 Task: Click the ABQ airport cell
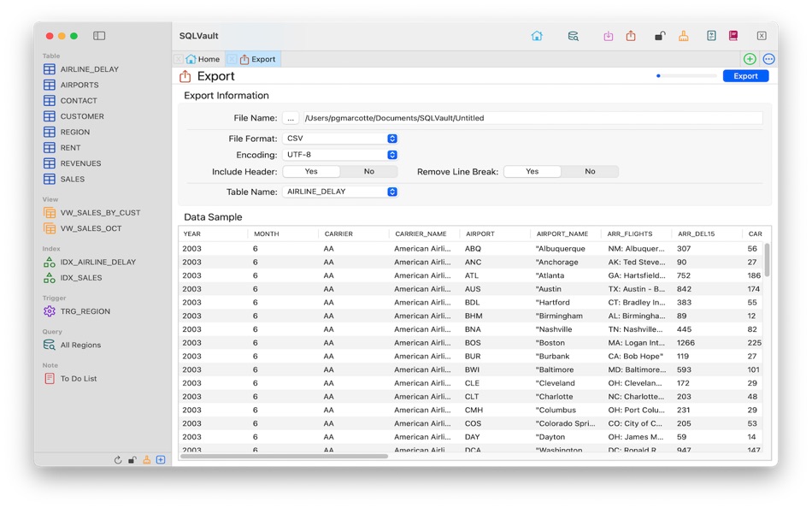[473, 249]
